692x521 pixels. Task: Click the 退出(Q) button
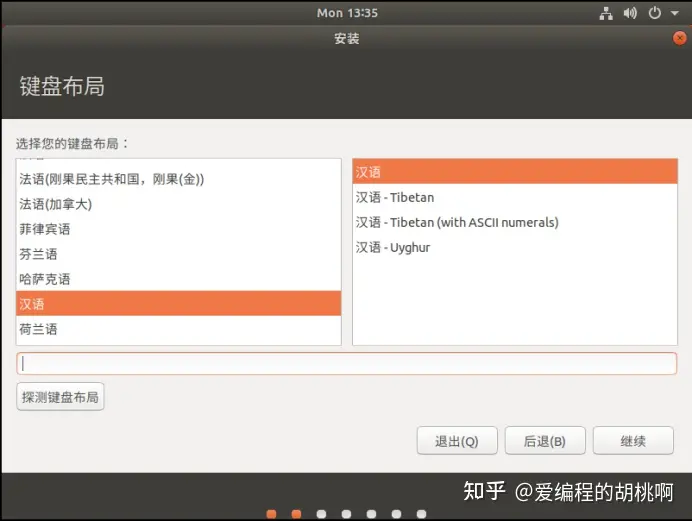(x=457, y=441)
